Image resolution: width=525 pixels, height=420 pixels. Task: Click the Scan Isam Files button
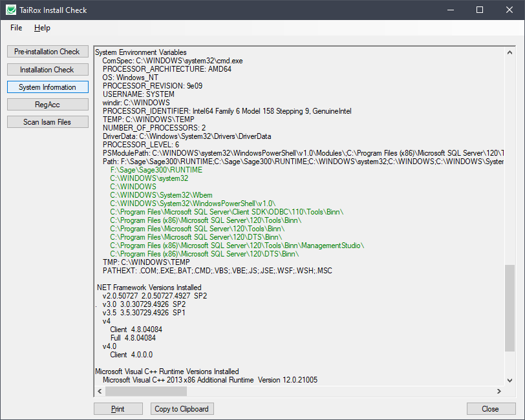pyautogui.click(x=48, y=122)
